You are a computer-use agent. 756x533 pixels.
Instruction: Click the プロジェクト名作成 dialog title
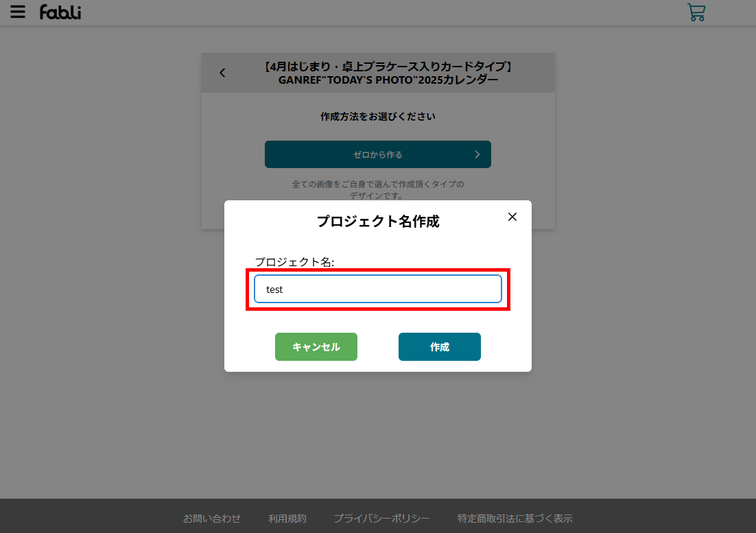pos(377,221)
